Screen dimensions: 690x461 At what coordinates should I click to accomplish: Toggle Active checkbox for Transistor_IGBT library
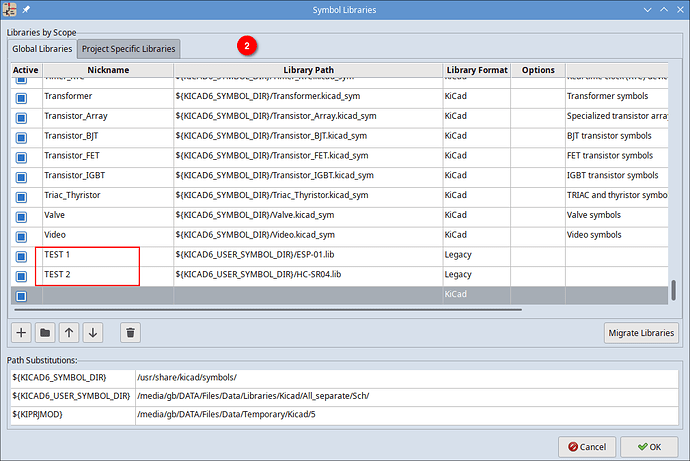[x=21, y=177]
